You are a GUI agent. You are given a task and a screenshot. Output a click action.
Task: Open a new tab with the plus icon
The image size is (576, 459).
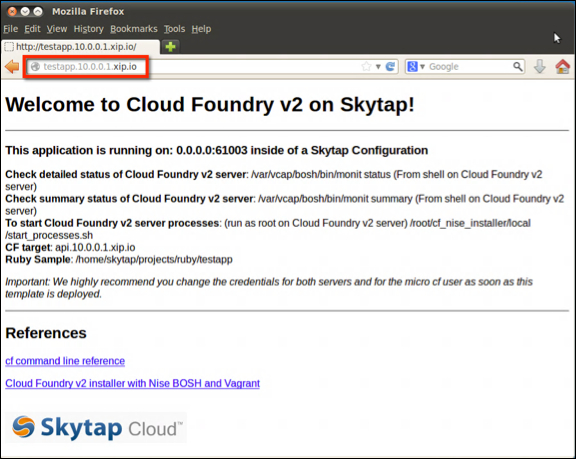(170, 47)
